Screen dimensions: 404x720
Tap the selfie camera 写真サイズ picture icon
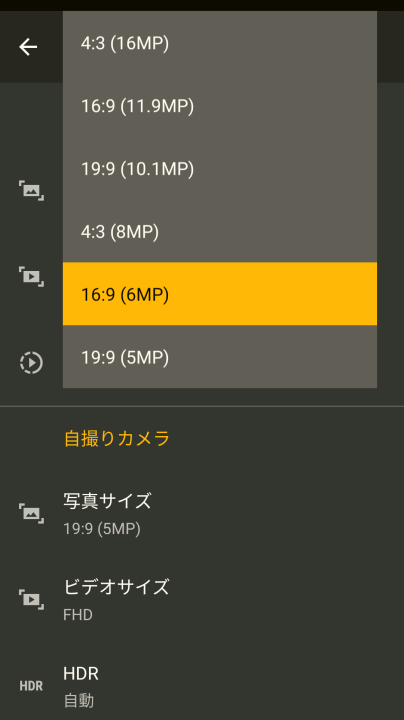(31, 513)
